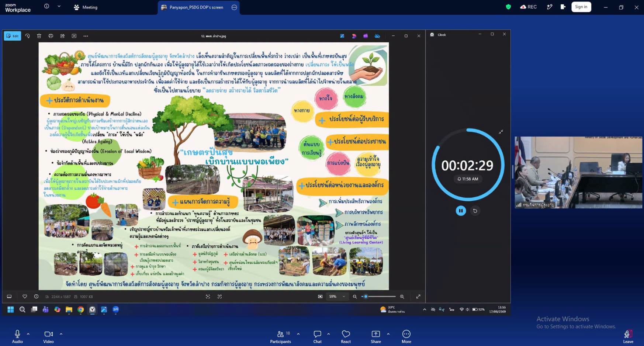Leave the meeting
Viewport: 644px width, 346px height.
[x=628, y=336]
